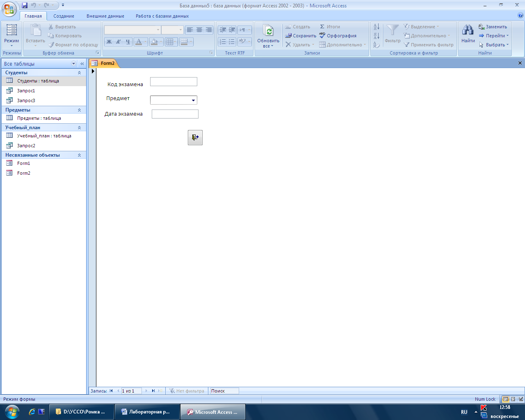Close Form2 with the tab X button
Screen dimensions: 525x420
(x=520, y=63)
